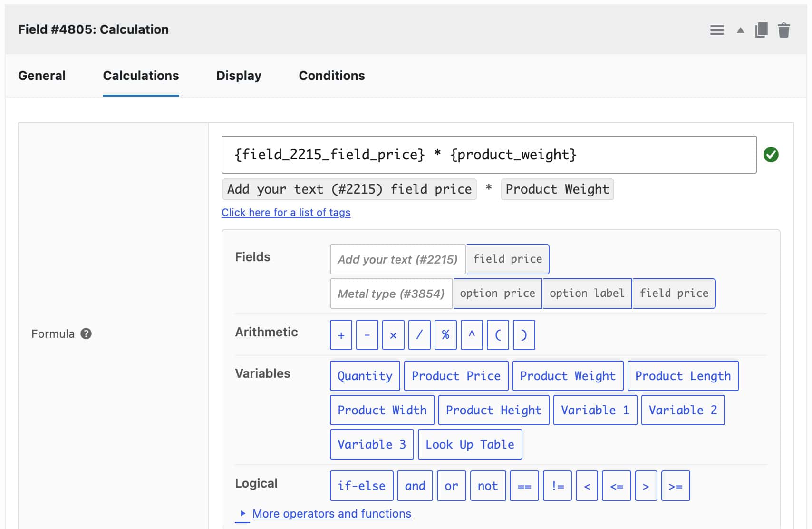
Task: Insert a closing parenthesis
Action: [524, 335]
